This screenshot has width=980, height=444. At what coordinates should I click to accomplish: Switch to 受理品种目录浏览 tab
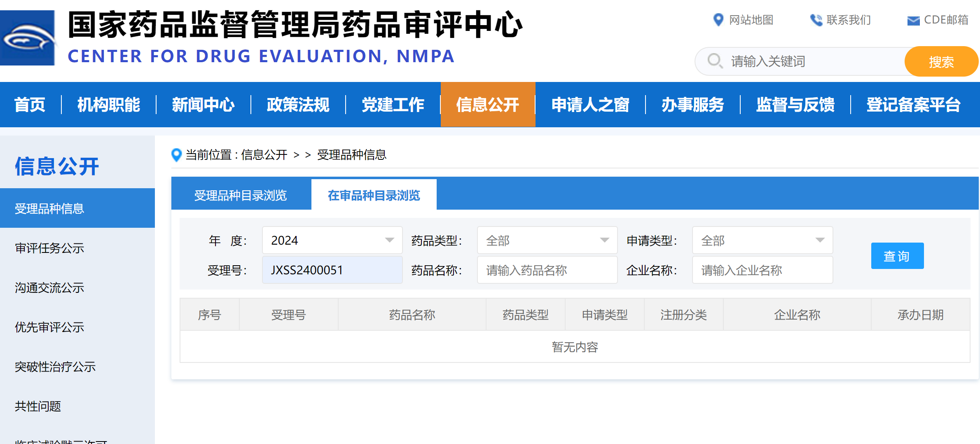(x=241, y=195)
